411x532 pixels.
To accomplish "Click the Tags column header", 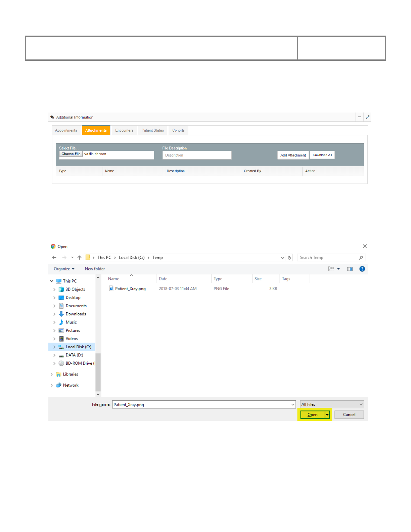I will point(294,279).
